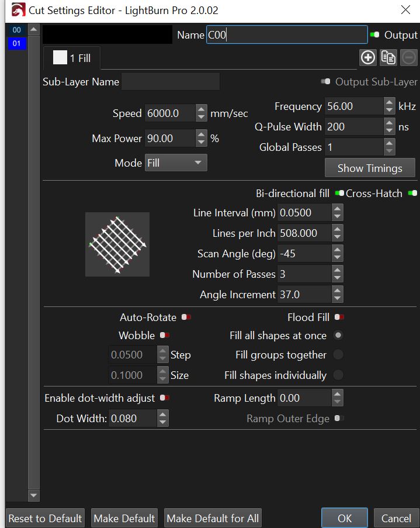Click Make Default for All button

(213, 518)
